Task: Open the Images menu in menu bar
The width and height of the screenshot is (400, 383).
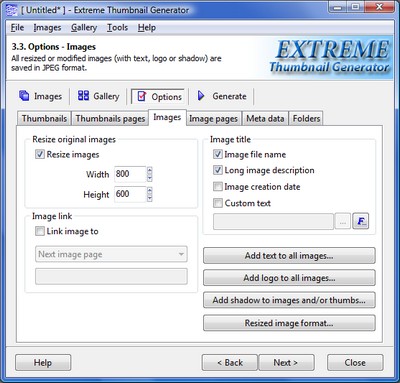Action: point(47,27)
